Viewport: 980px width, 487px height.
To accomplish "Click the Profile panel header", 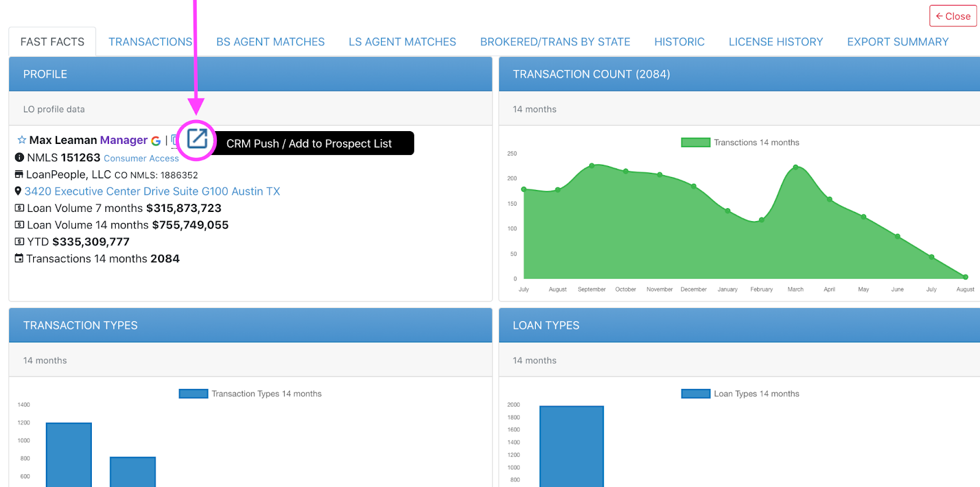I will (x=251, y=74).
